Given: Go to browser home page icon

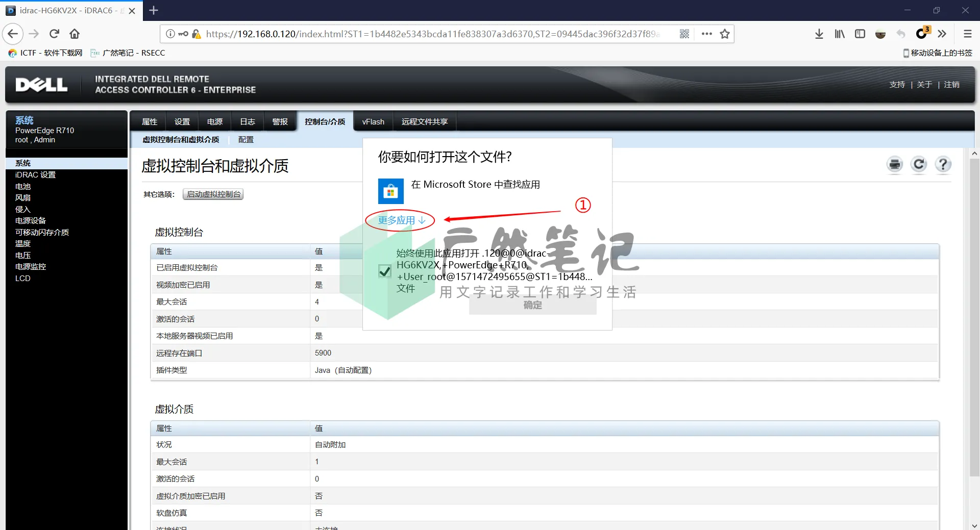Looking at the screenshot, I should (75, 34).
